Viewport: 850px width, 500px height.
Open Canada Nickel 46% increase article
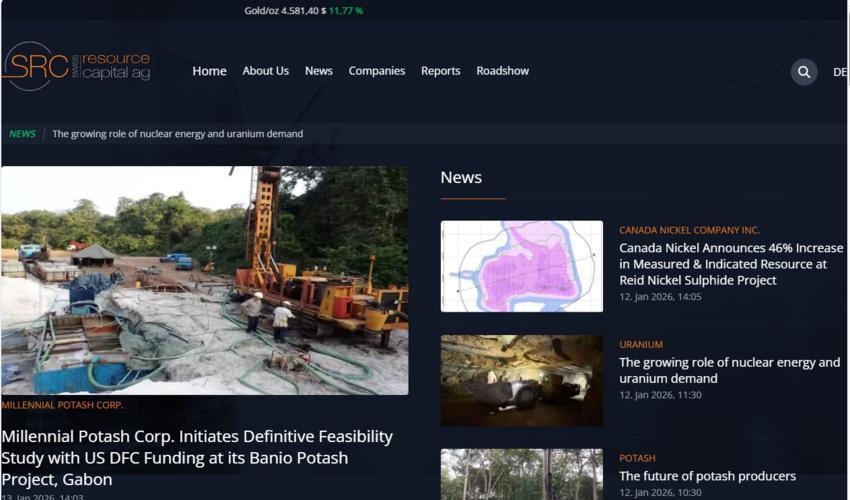(x=730, y=264)
